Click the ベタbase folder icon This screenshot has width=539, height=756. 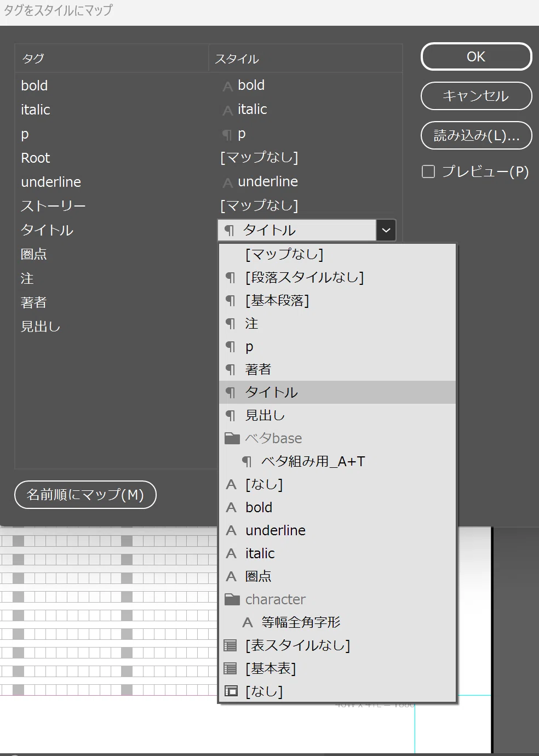(232, 438)
